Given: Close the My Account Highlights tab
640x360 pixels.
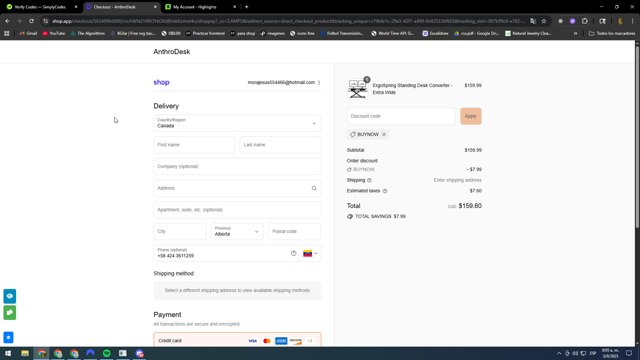Looking at the screenshot, I should pos(234,7).
